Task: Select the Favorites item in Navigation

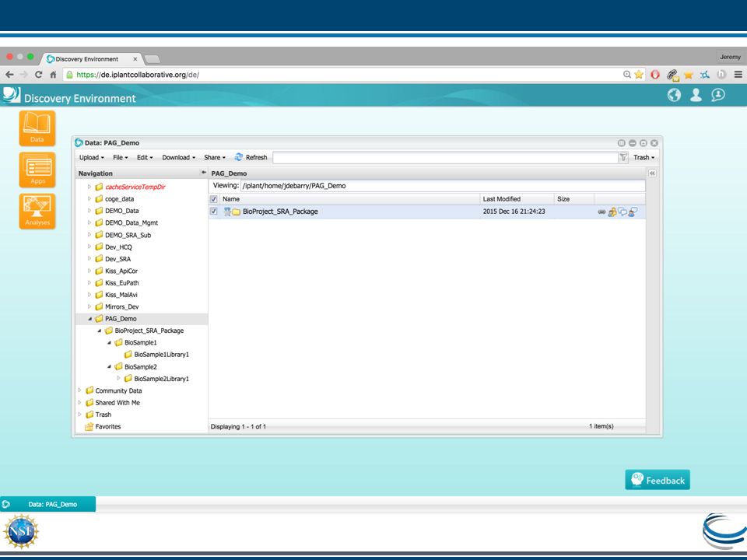Action: [107, 427]
